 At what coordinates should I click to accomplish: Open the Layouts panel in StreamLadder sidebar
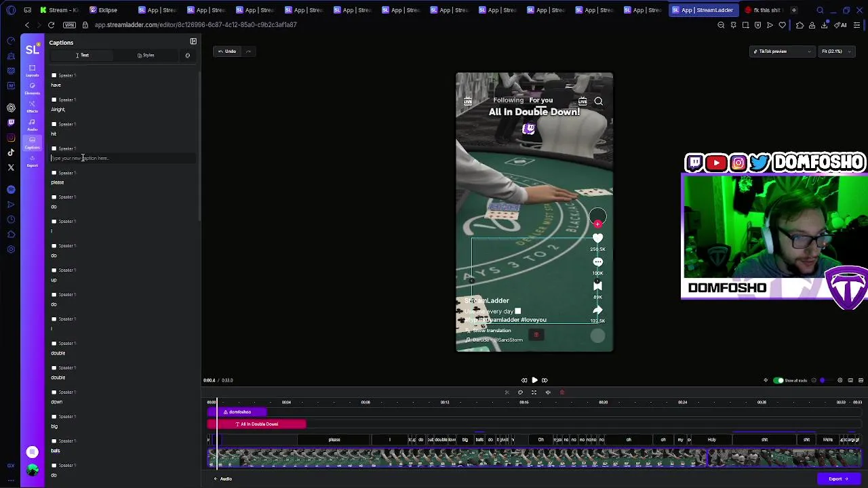click(32, 70)
